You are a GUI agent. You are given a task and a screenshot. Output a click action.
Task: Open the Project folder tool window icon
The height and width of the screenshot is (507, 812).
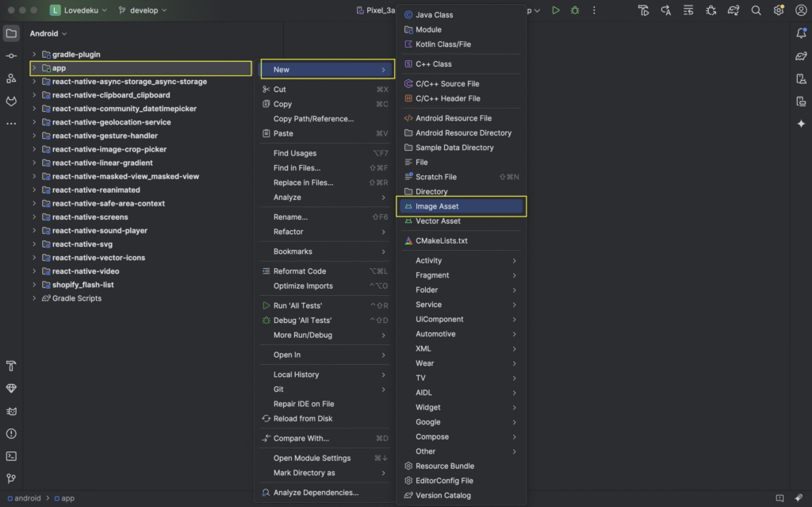(11, 33)
